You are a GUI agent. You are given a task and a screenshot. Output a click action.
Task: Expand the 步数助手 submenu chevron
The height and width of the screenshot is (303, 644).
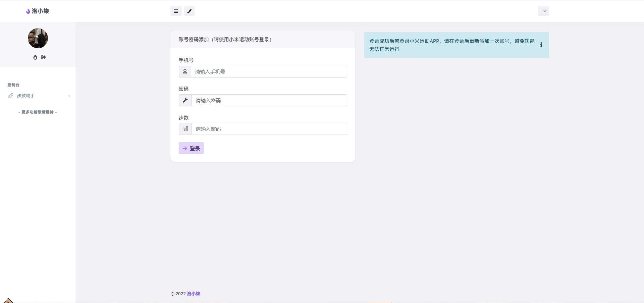69,96
